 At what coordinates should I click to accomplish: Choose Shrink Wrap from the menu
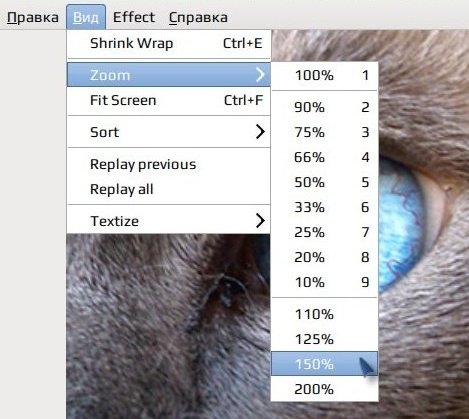coord(169,43)
